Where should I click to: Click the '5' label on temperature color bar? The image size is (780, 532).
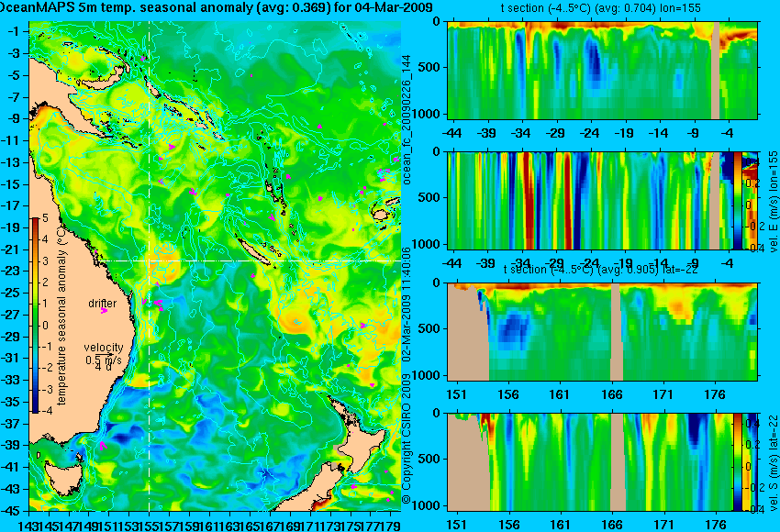click(45, 217)
